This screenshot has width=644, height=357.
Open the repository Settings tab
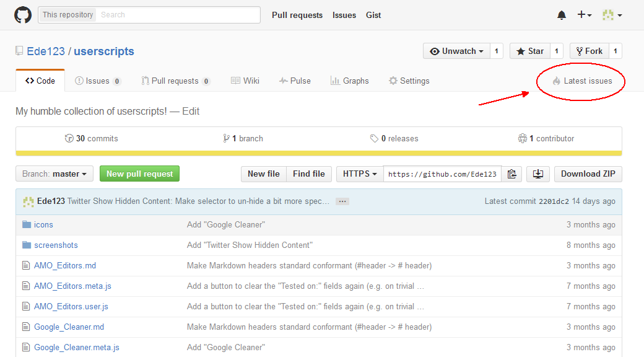409,81
